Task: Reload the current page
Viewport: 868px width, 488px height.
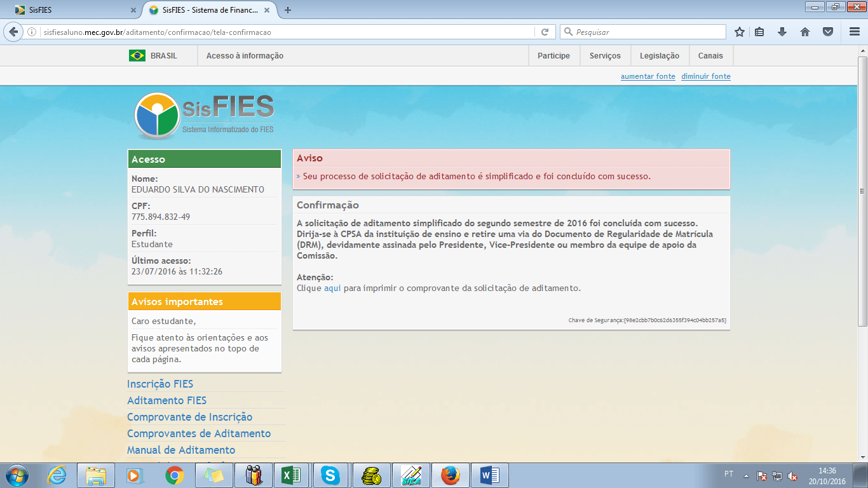Action: point(544,31)
